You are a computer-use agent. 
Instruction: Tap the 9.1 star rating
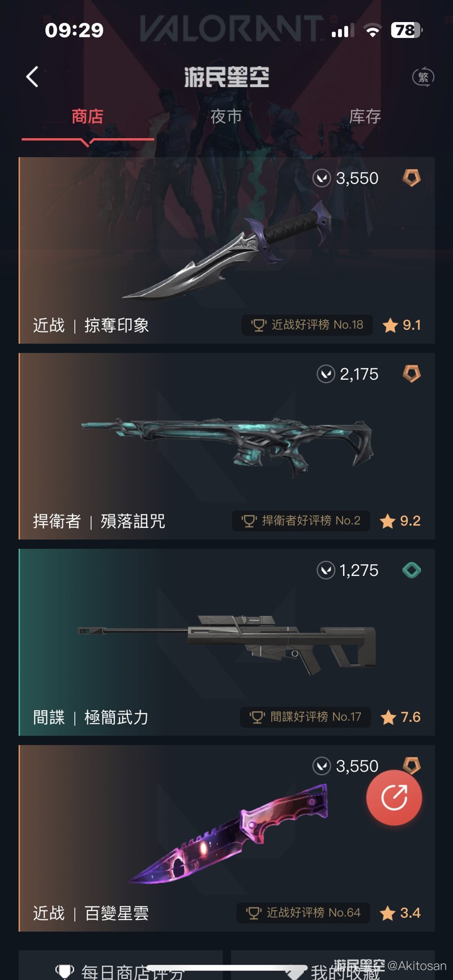401,325
